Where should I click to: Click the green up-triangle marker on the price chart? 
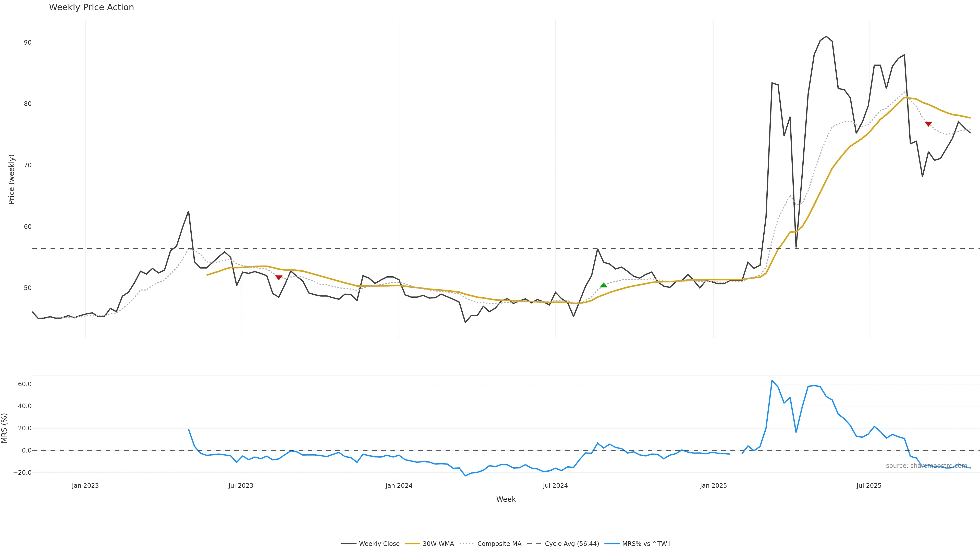point(603,285)
